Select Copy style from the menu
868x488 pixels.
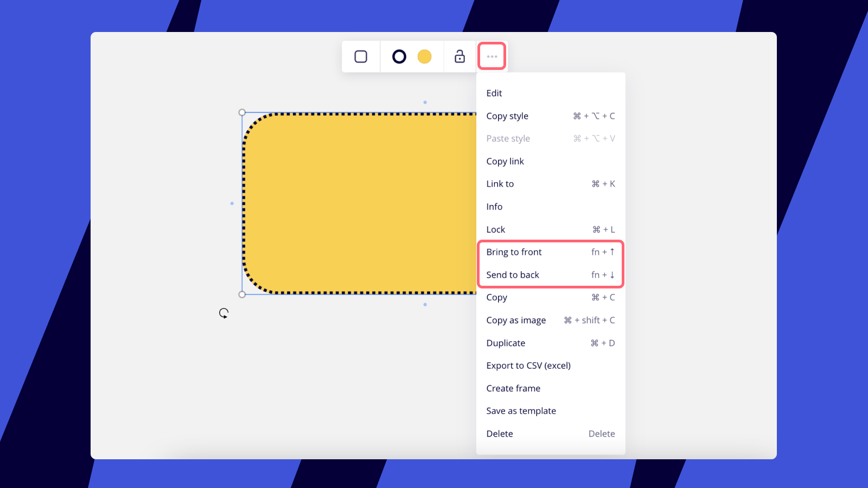pos(507,115)
